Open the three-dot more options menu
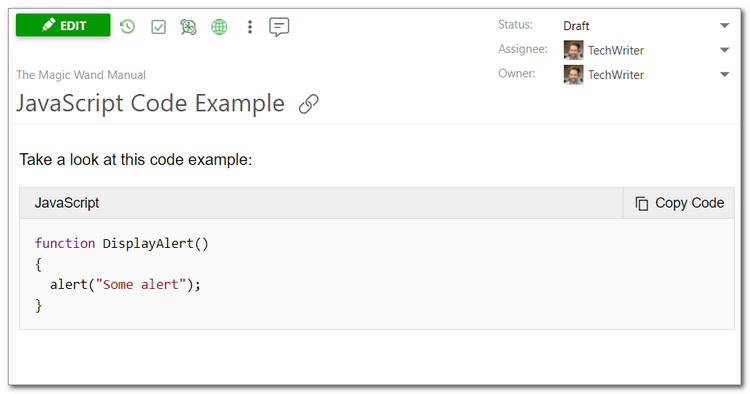 click(250, 27)
